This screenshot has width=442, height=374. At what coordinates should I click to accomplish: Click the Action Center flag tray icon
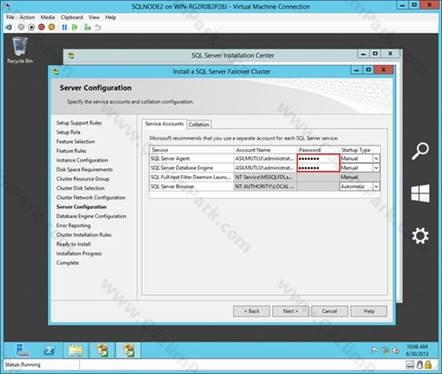tap(375, 350)
